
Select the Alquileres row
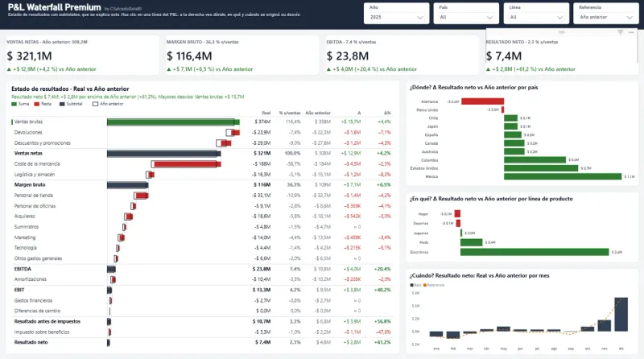pyautogui.click(x=201, y=216)
